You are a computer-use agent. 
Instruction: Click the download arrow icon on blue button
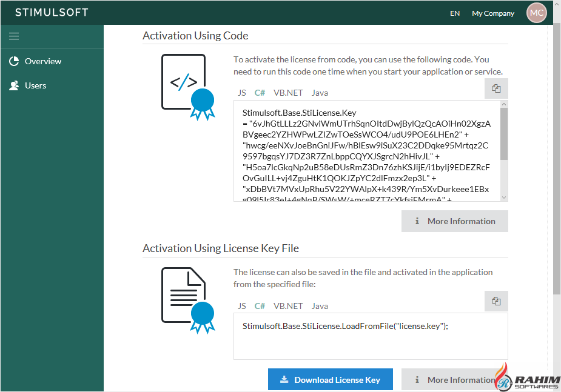coord(284,379)
